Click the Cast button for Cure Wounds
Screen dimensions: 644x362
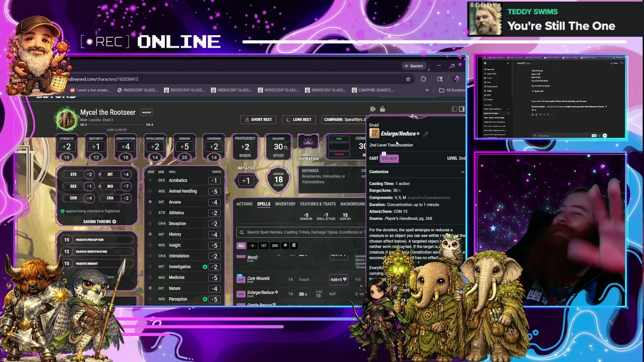point(241,280)
